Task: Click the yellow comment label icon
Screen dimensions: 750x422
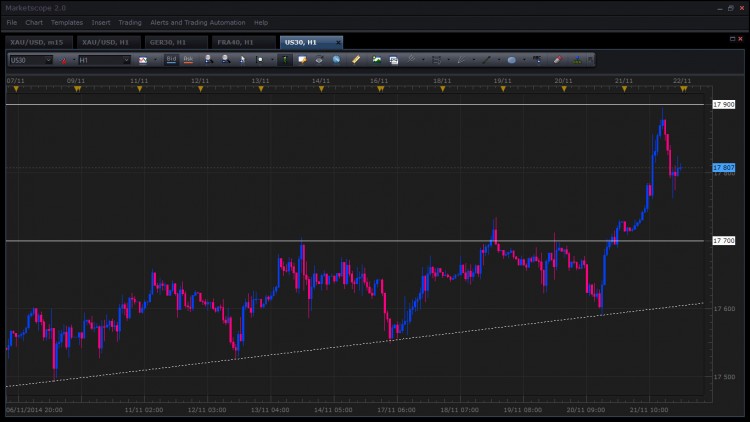Action: [x=302, y=60]
